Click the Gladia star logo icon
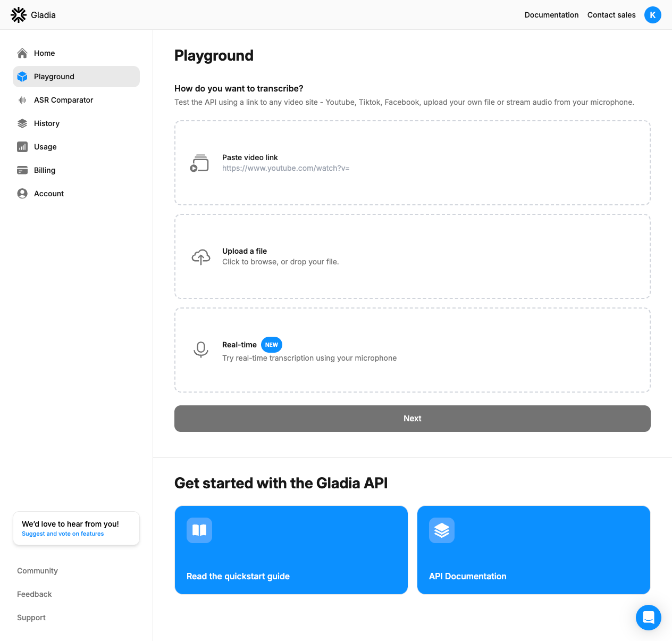The height and width of the screenshot is (641, 672). point(19,15)
